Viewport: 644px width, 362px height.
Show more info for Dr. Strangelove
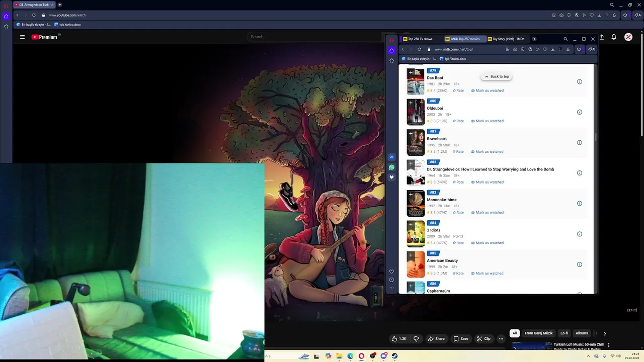tap(580, 173)
